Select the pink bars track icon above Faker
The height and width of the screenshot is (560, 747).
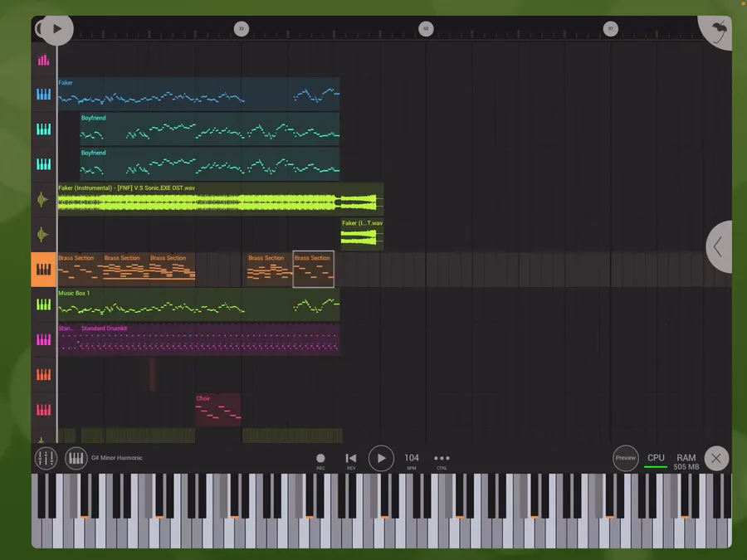pos(43,60)
